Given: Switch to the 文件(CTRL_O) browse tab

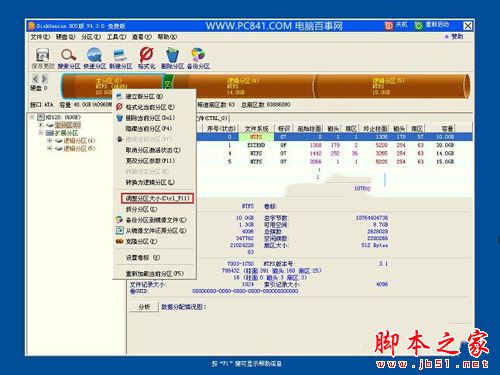Looking at the screenshot, I should 212,118.
